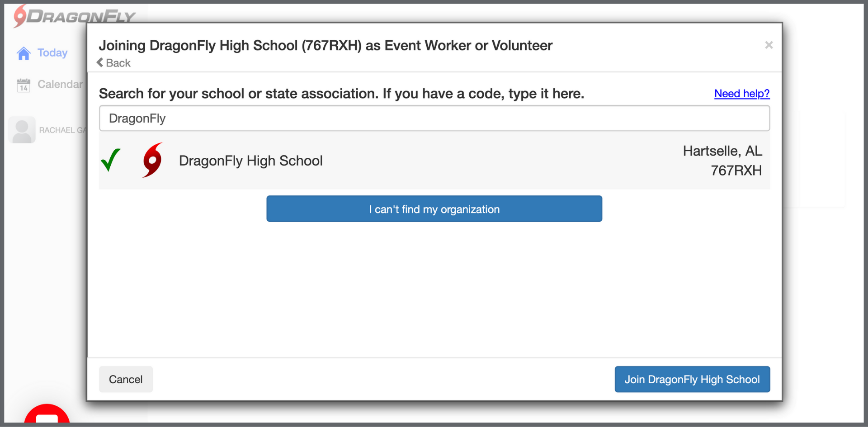The width and height of the screenshot is (868, 428).
Task: Open the Calendar menu item label
Action: [x=60, y=85]
